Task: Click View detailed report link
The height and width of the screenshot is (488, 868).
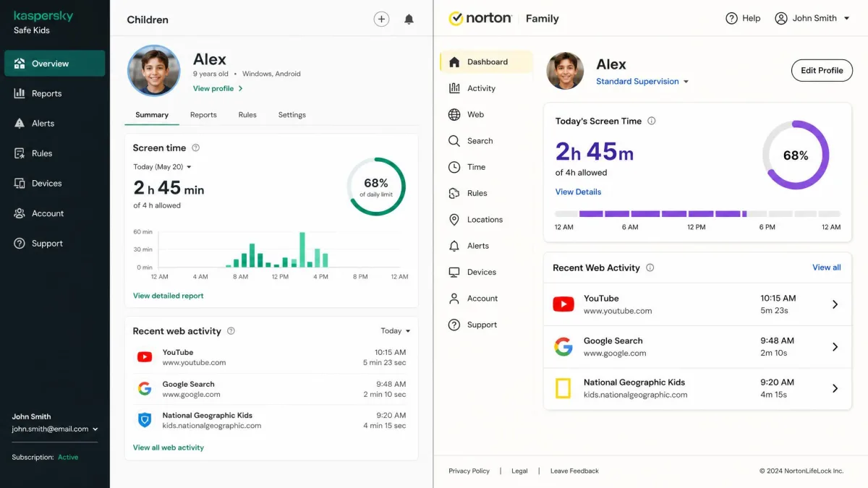Action: (x=169, y=296)
